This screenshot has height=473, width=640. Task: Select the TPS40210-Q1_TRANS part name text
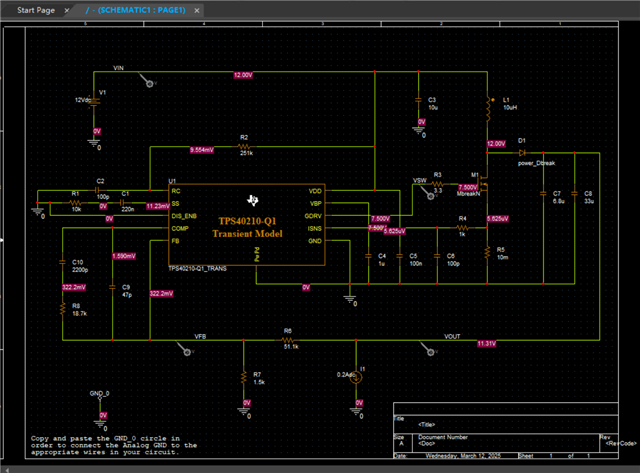pyautogui.click(x=198, y=269)
